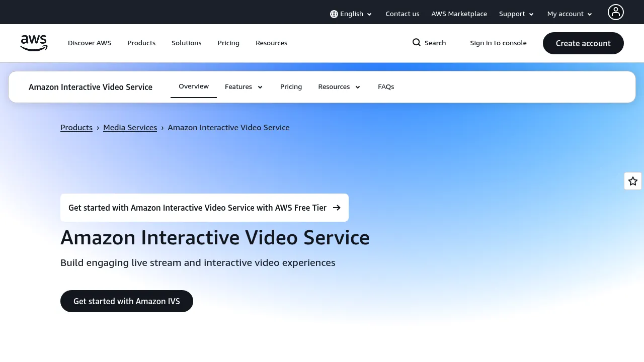
Task: Click the English language label
Action: pyautogui.click(x=352, y=14)
